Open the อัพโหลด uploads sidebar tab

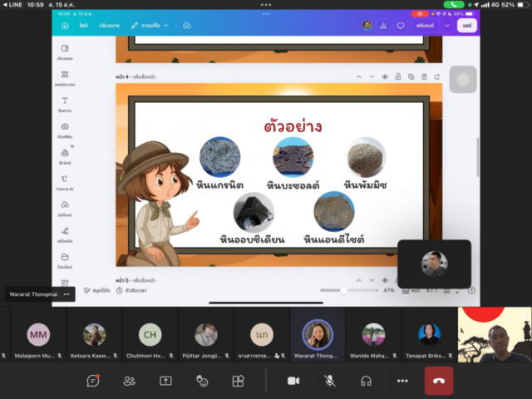click(65, 209)
